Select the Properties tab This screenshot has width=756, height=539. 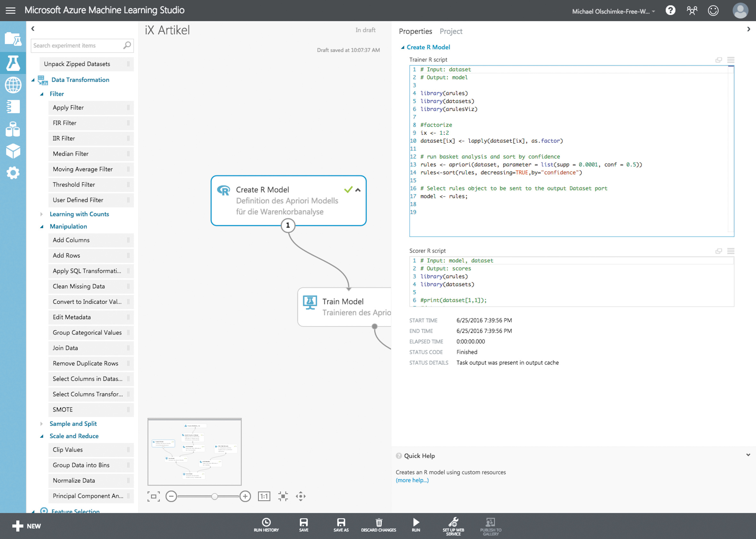415,31
